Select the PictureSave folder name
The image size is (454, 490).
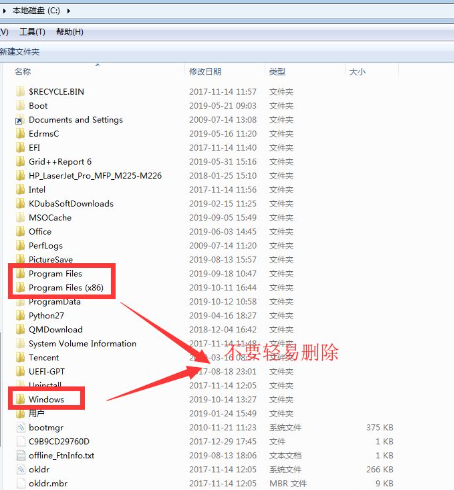click(x=51, y=259)
